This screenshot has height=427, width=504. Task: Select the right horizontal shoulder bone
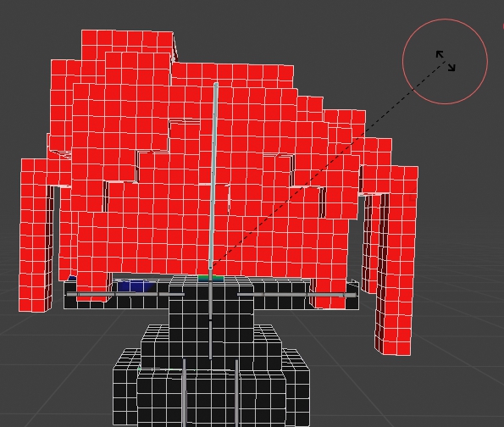(297, 295)
